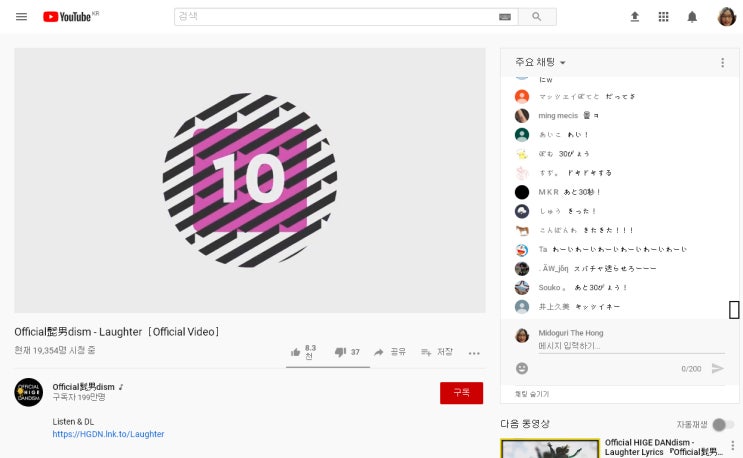Open the notifications bell

[692, 17]
